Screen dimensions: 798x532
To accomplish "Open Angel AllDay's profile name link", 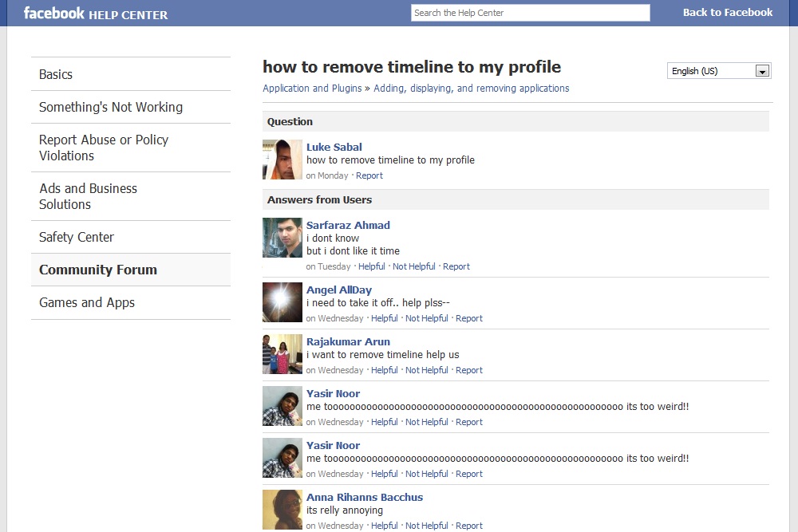I will [339, 290].
